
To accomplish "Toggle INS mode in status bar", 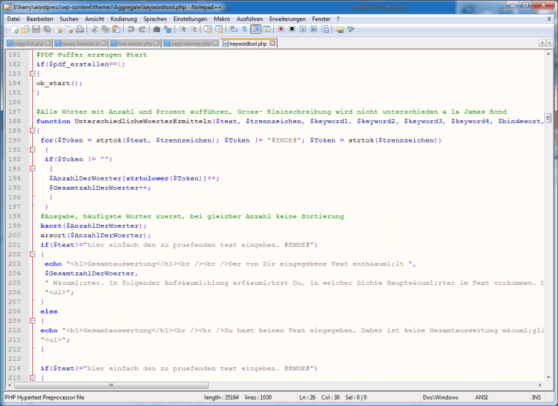I will (x=536, y=397).
